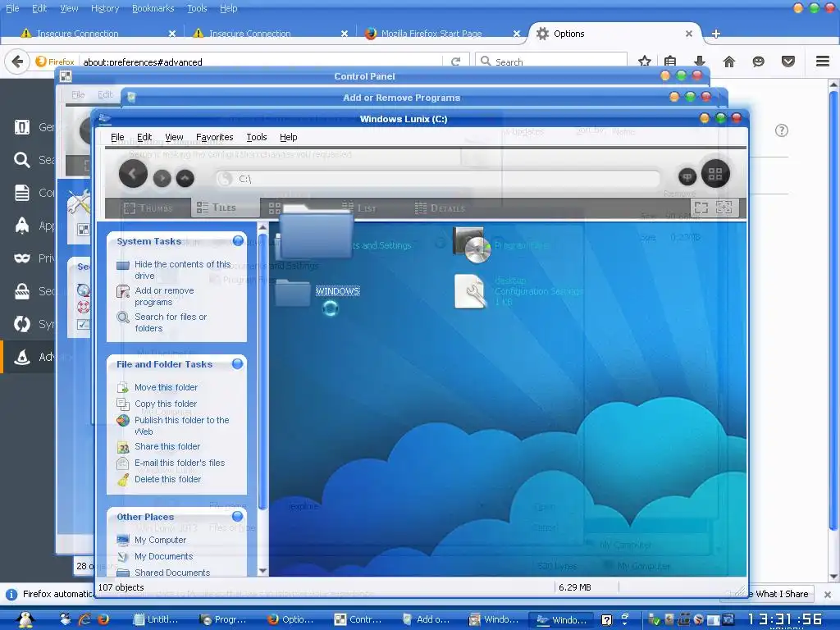Click the Firefox Search box
Screen dimensions: 840x630
tap(550, 62)
